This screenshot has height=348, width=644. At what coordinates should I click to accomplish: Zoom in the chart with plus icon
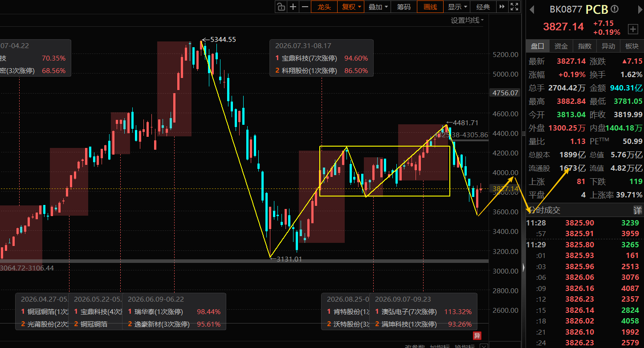(x=293, y=7)
